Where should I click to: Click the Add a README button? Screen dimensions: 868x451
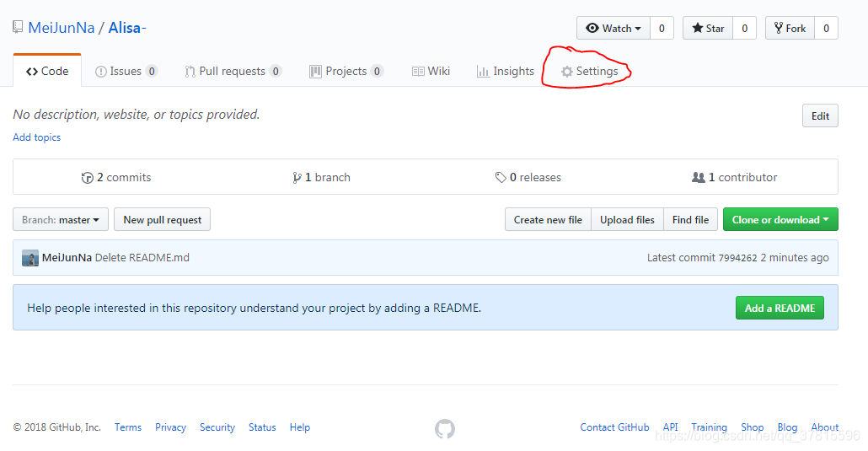780,308
